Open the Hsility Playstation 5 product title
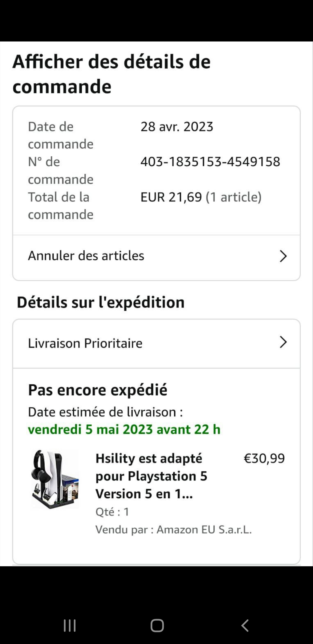This screenshot has width=313, height=644. point(151,476)
